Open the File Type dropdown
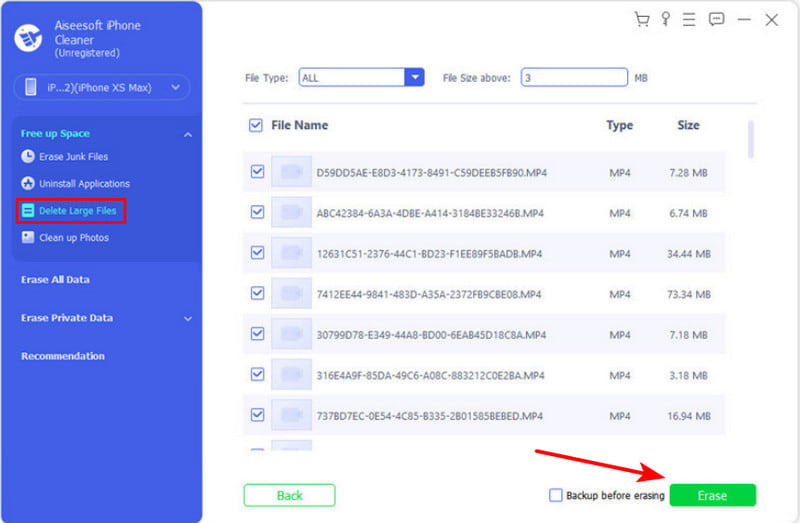 415,77
